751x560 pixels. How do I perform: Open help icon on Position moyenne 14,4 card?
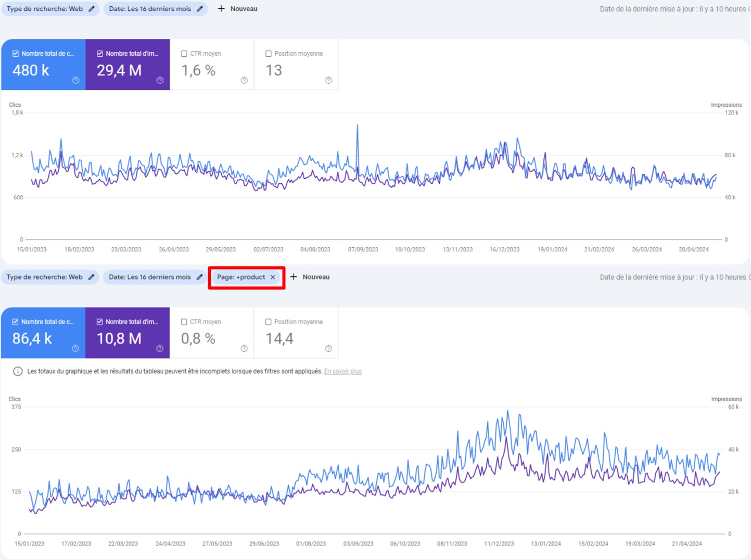tap(328, 349)
